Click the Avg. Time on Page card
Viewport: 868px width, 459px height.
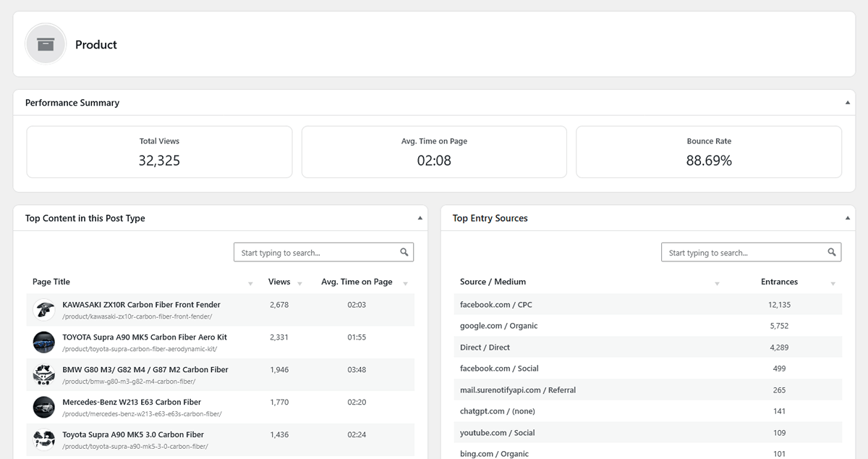(x=434, y=152)
